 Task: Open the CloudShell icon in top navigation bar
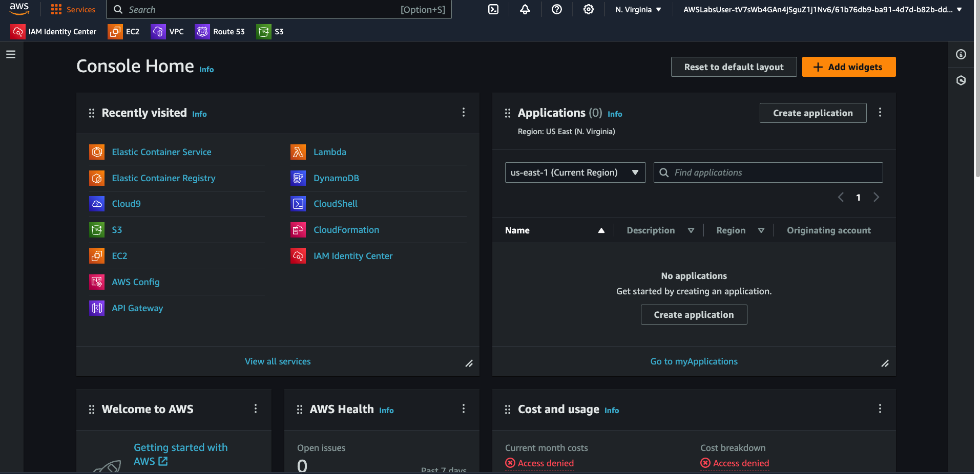493,9
